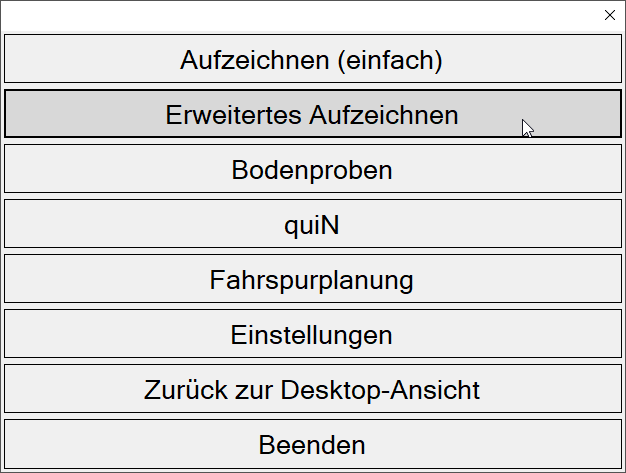Tap the Bodenproben menu button
The width and height of the screenshot is (626, 473).
[312, 170]
